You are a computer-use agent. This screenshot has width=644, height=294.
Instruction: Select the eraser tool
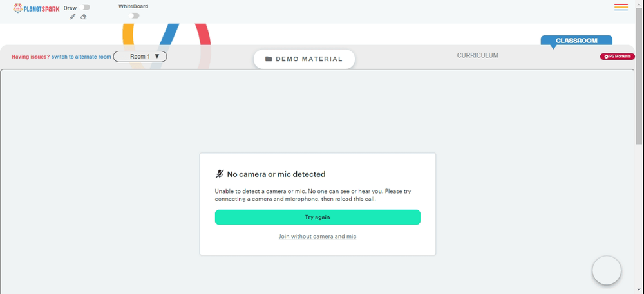tap(83, 17)
